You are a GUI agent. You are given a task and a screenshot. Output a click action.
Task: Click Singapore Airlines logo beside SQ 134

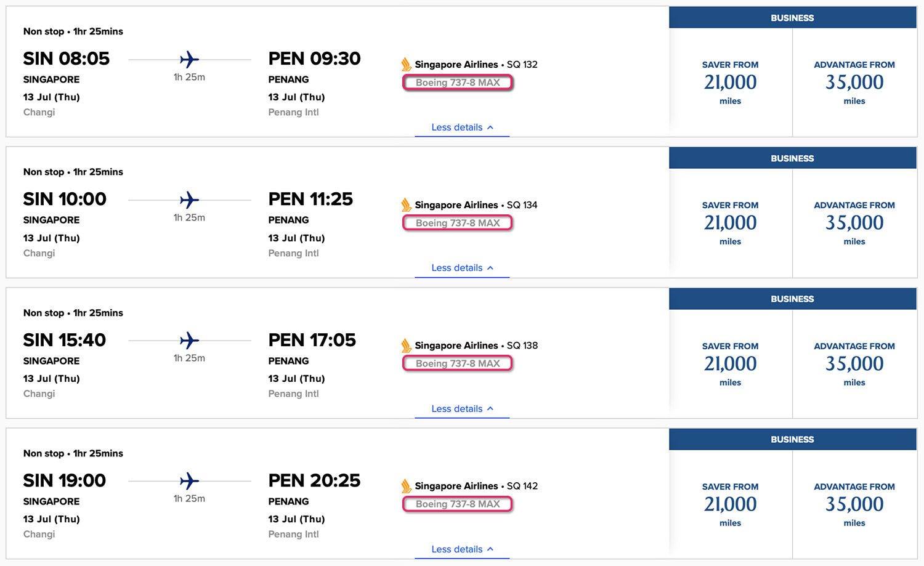407,205
